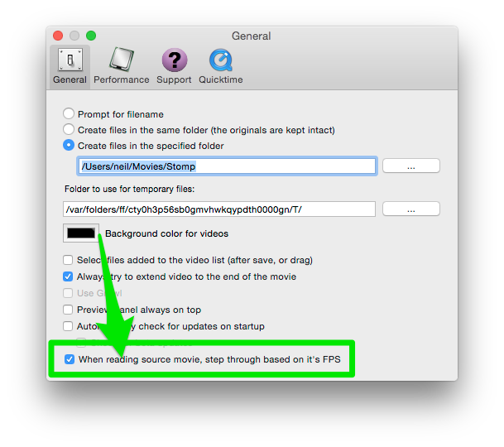Open the Performance preferences pane
This screenshot has height=447, width=504.
click(122, 66)
